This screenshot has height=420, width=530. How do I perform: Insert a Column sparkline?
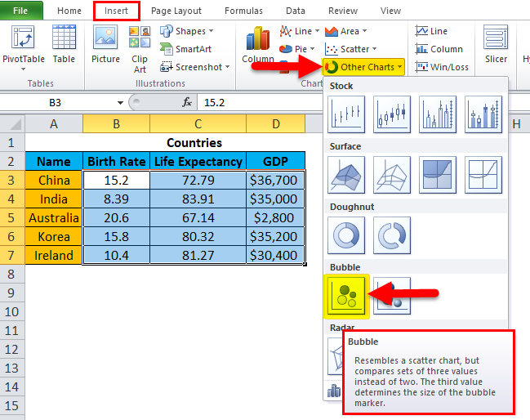(439, 49)
